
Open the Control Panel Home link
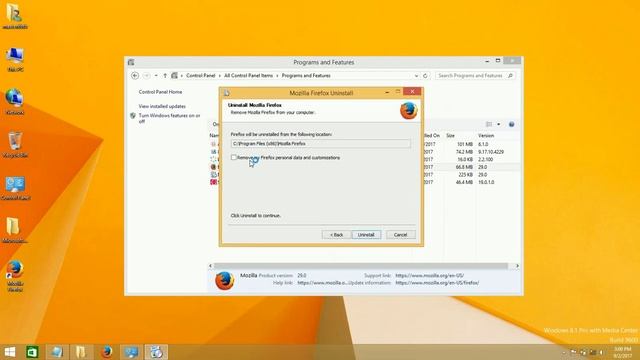click(x=160, y=92)
